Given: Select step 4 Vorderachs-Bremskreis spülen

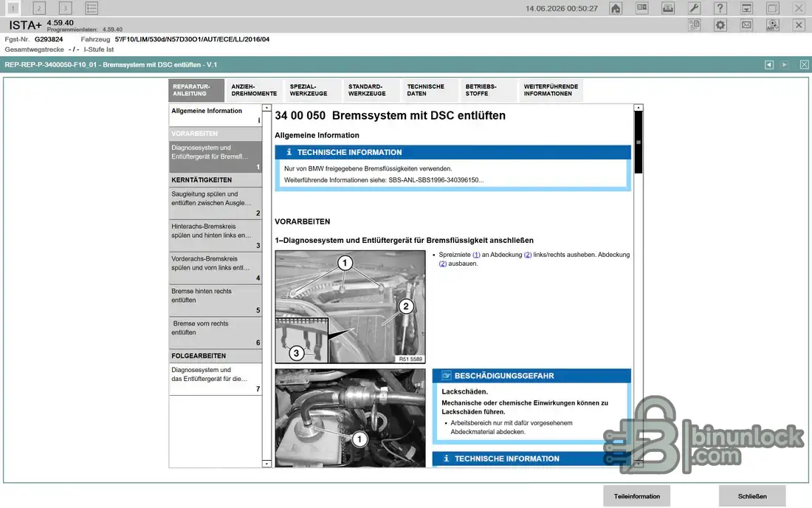Looking at the screenshot, I should point(216,268).
